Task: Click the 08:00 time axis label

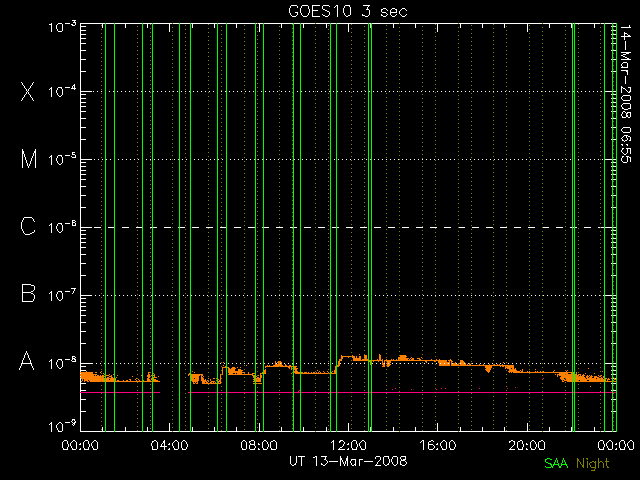Action: 259,445
